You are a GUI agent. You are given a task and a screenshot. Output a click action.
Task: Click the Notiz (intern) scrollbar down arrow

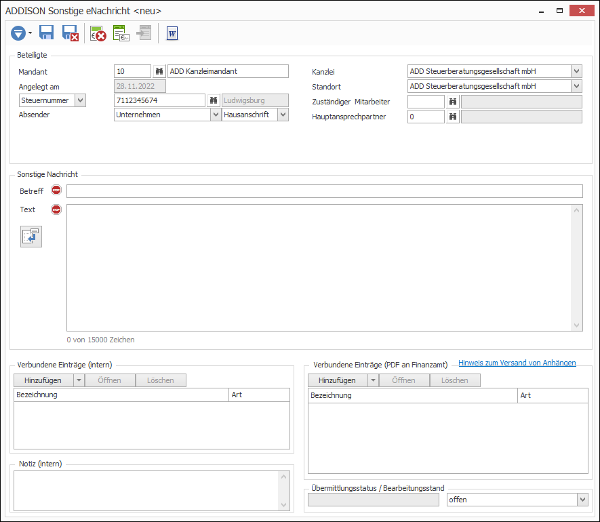click(284, 505)
